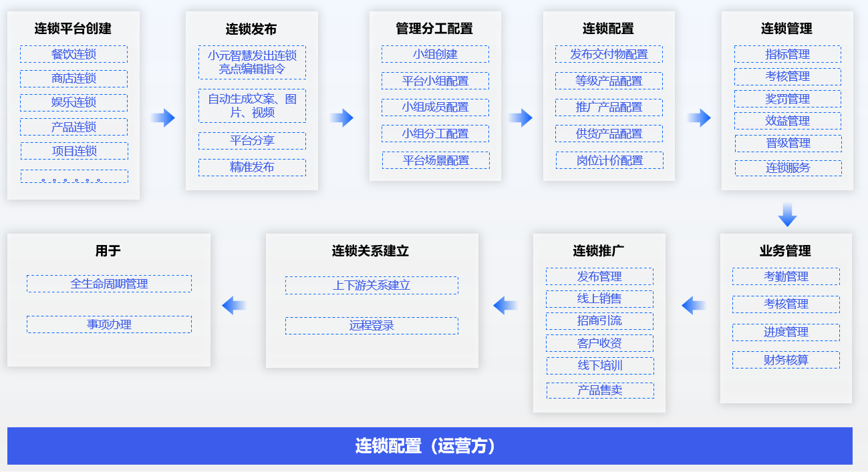Select 发布交付物配置
Viewport: 868px width, 472px height.
point(609,54)
